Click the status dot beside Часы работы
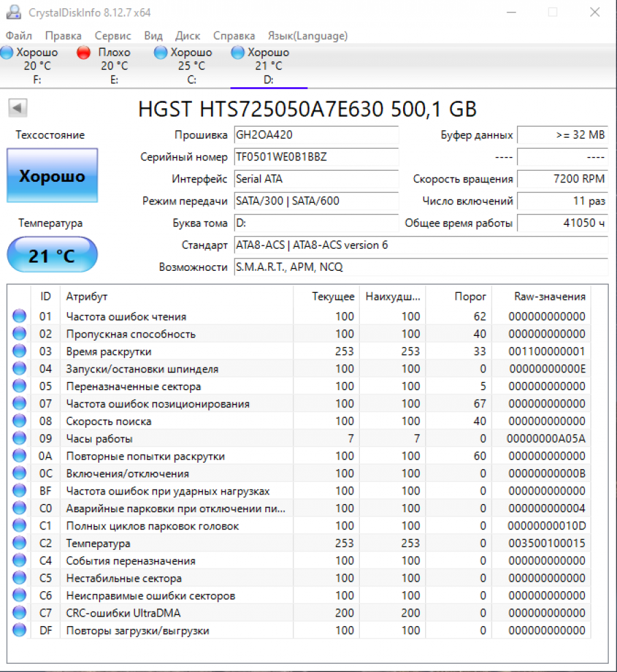 pos(19,438)
